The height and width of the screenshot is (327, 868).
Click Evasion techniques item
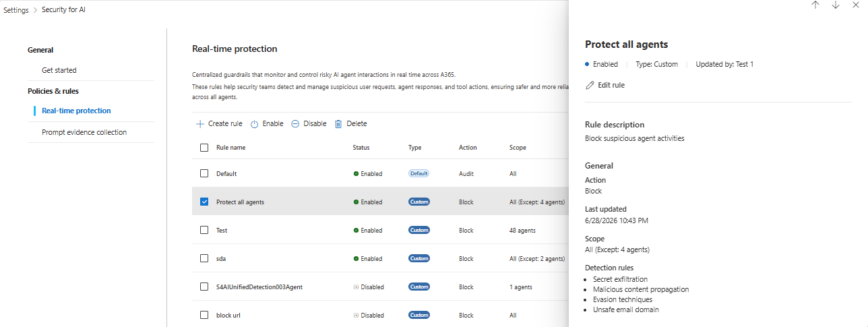pos(623,299)
